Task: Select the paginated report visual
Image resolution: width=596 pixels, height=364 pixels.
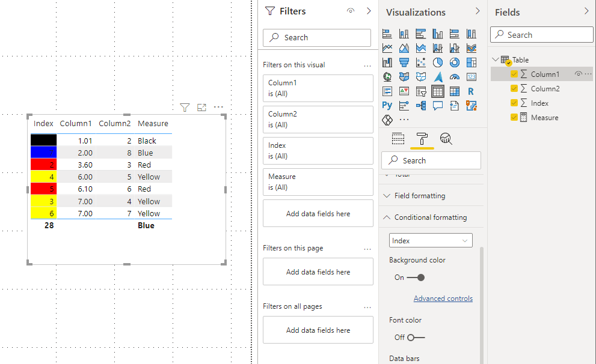Action: [455, 106]
